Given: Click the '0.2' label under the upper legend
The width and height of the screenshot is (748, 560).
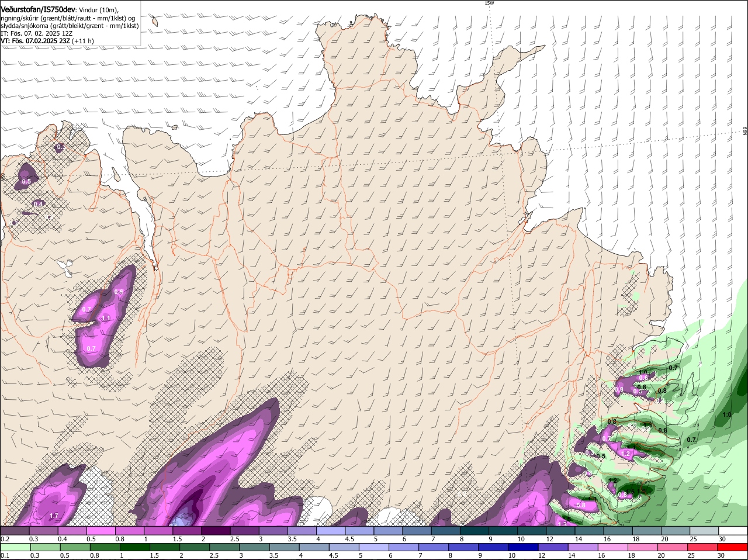Looking at the screenshot, I should point(5,538).
